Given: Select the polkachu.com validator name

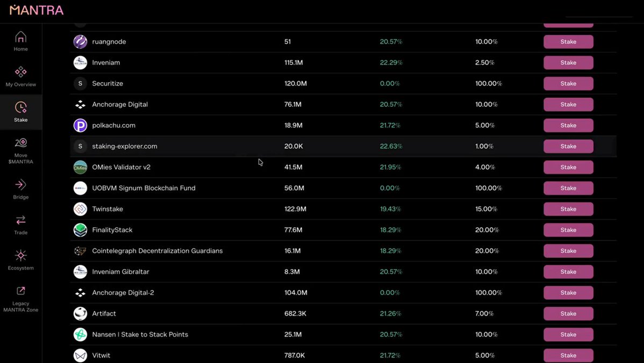Looking at the screenshot, I should point(114,126).
